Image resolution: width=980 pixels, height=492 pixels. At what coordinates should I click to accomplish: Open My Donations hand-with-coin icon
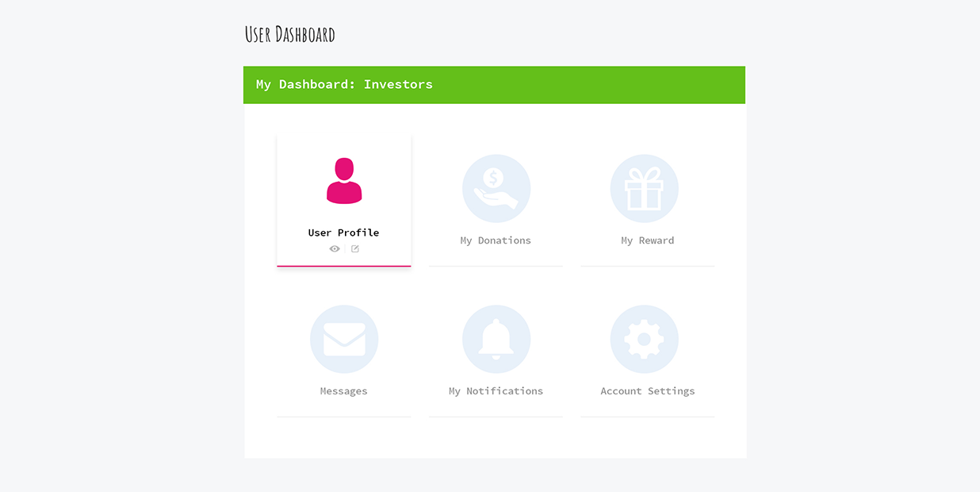pos(496,189)
